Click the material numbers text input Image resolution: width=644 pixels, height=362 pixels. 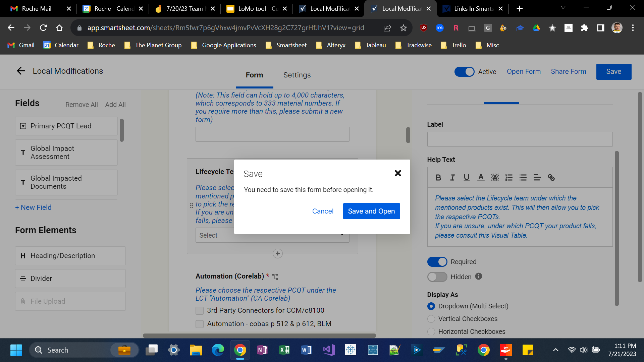[272, 134]
